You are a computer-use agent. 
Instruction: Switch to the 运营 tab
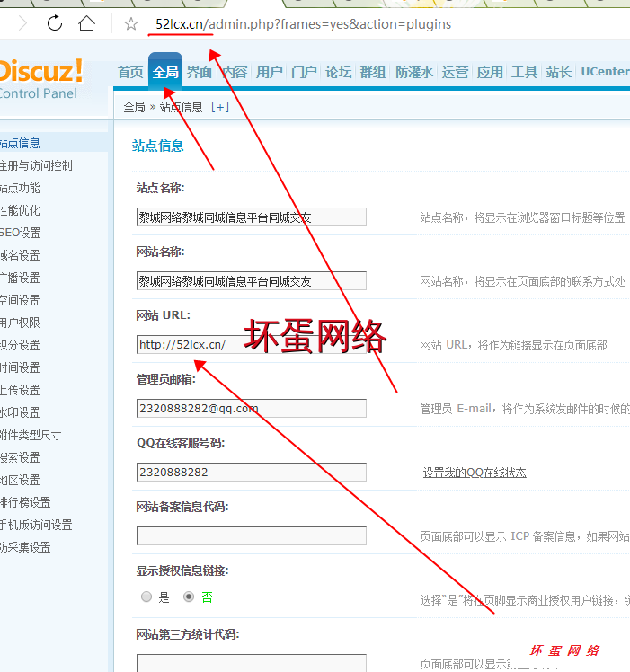pos(455,72)
